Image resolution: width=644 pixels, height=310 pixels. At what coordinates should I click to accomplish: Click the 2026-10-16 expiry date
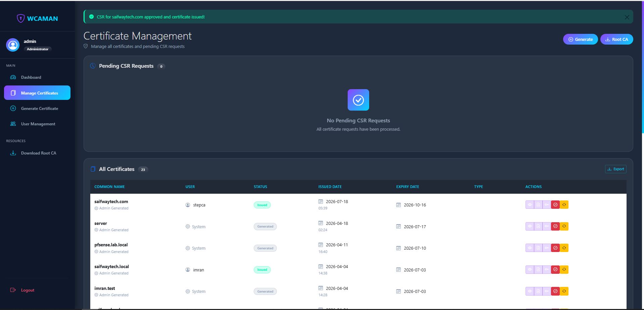click(415, 205)
